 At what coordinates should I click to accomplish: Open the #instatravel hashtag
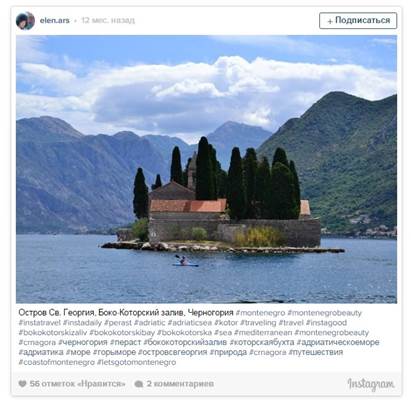pyautogui.click(x=40, y=323)
